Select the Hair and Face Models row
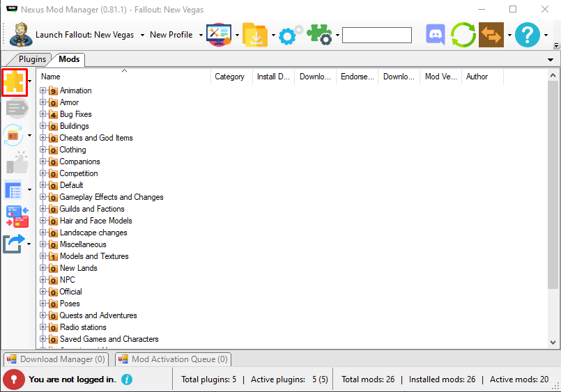Screen dimensions: 561x392 pyautogui.click(x=96, y=221)
